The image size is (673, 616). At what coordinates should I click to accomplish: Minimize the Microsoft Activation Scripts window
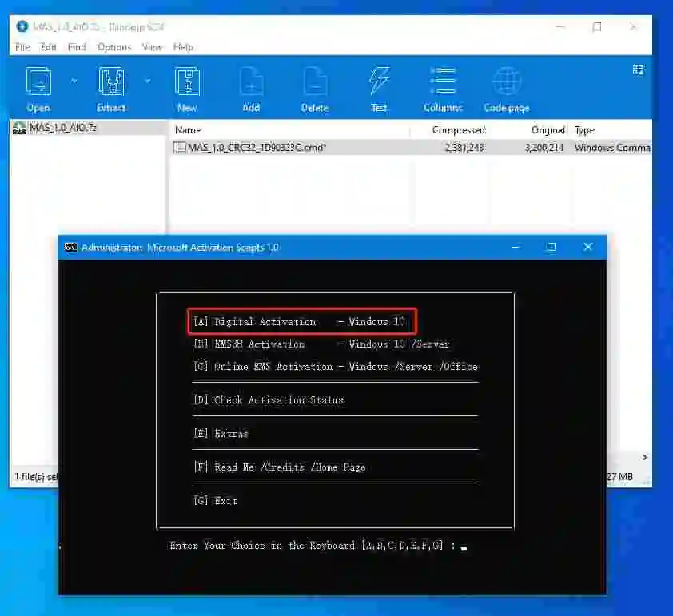pyautogui.click(x=515, y=247)
